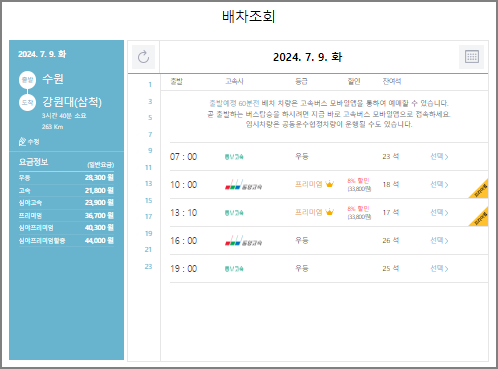The image size is (498, 369).
Task: Click the 2024. 7. 9. 화 header date
Action: (x=307, y=57)
